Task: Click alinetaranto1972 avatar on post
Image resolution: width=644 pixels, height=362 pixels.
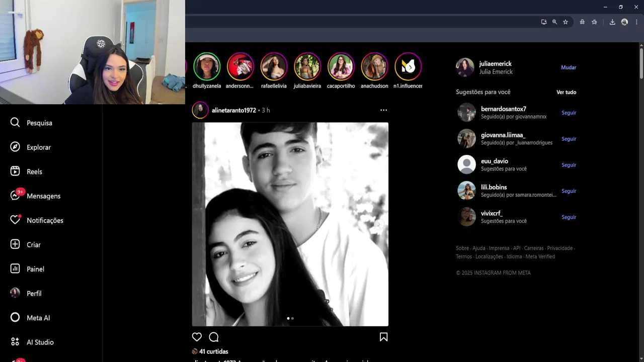Action: [200, 110]
